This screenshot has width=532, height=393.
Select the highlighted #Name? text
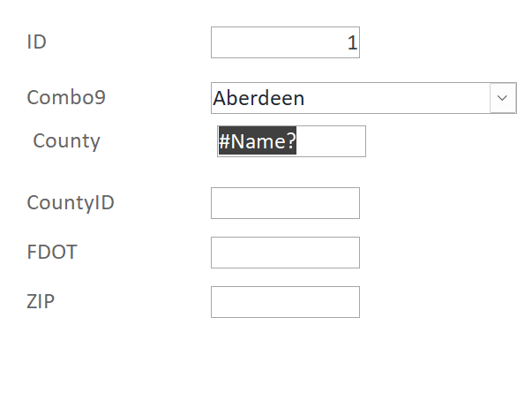click(257, 141)
